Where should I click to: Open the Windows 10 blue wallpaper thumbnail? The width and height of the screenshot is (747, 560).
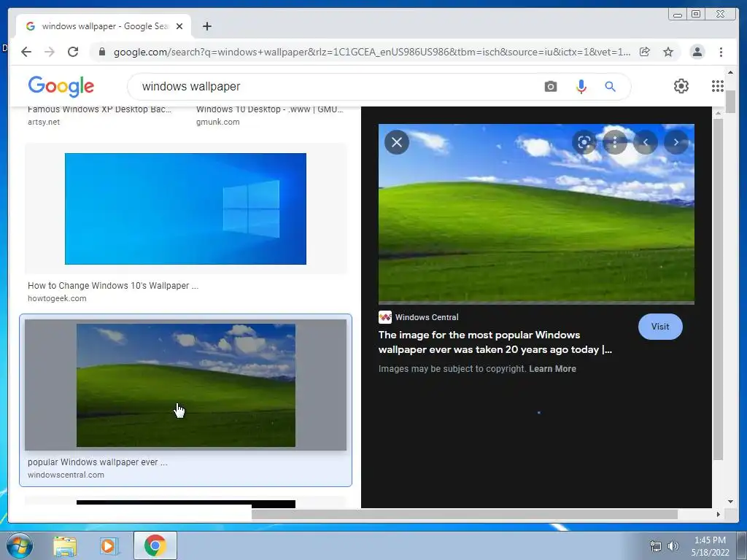coord(185,209)
